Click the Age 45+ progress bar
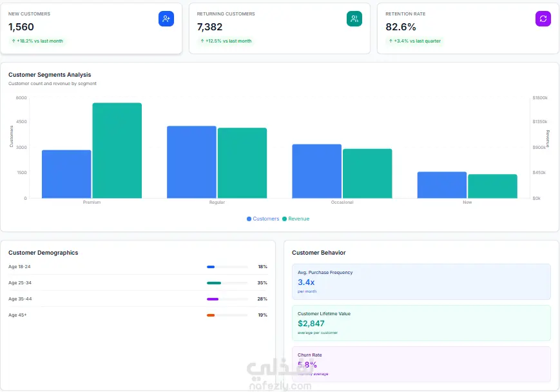 coord(227,315)
